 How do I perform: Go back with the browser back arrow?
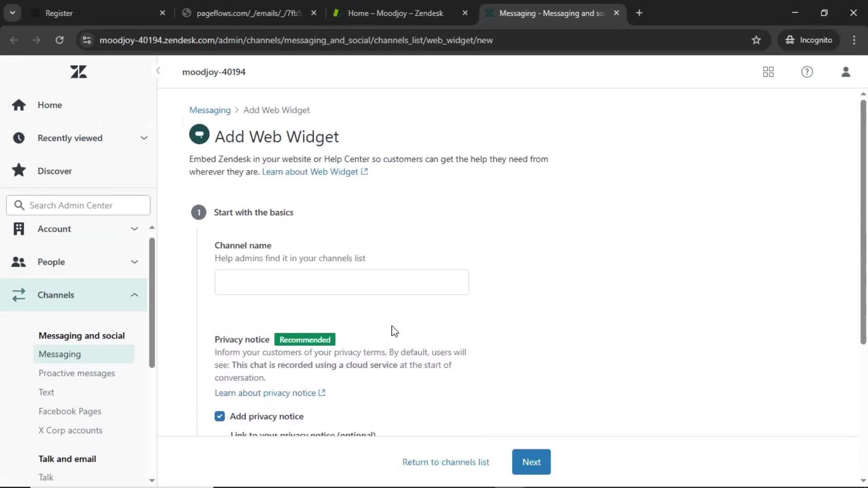click(14, 40)
